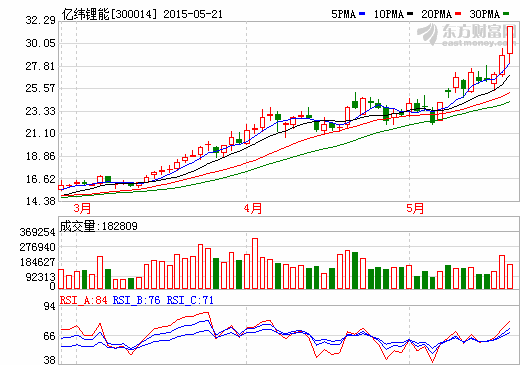Click the 184627 volume axis value
This screenshot has height=365, width=520.
37,262
